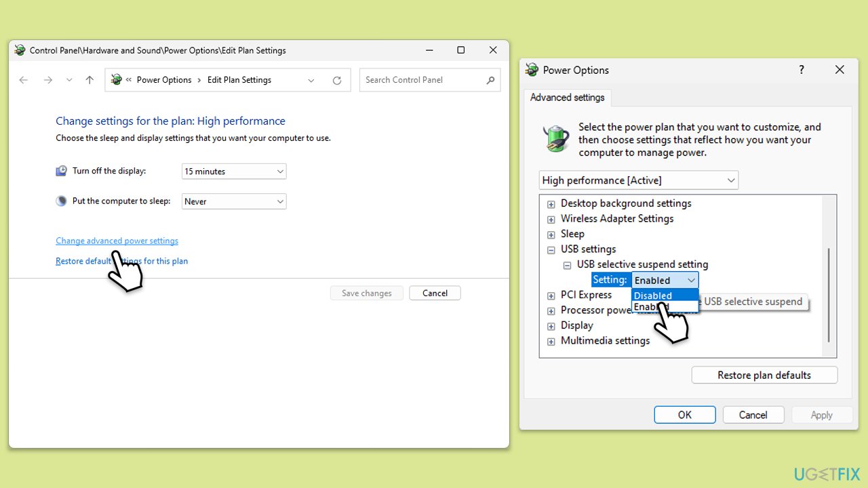Viewport: 868px width, 488px height.
Task: Click Restore default settings for this plan
Action: [121, 261]
